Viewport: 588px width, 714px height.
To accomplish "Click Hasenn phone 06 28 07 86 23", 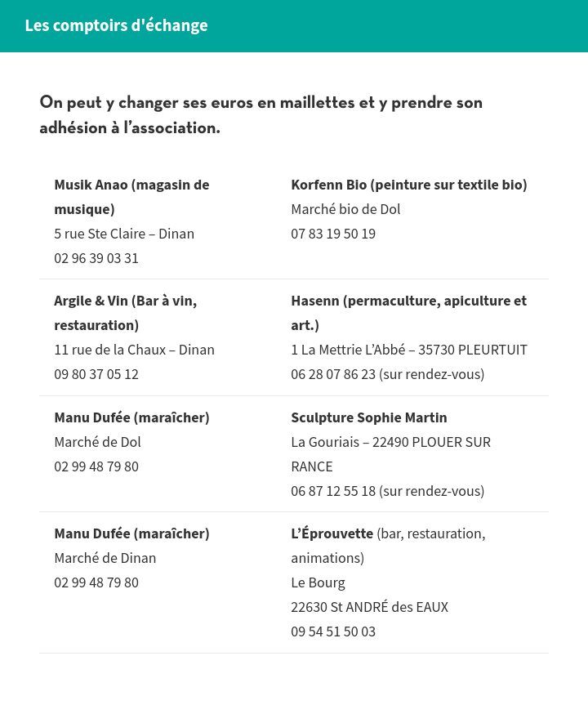I will pos(333,374).
